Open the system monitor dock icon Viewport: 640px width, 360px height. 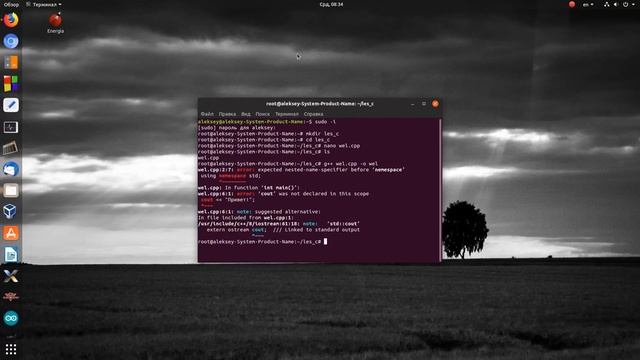(11, 127)
